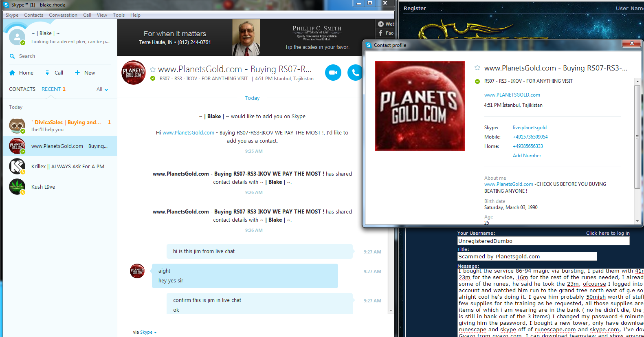
Task: Open the View menu
Action: (x=102, y=15)
